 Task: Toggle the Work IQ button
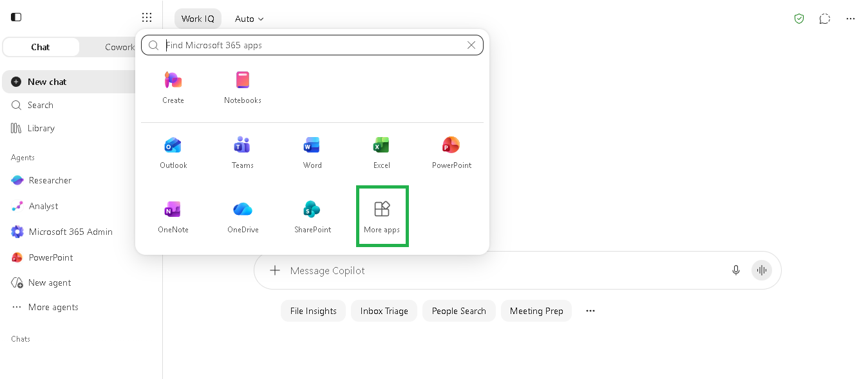click(x=198, y=19)
